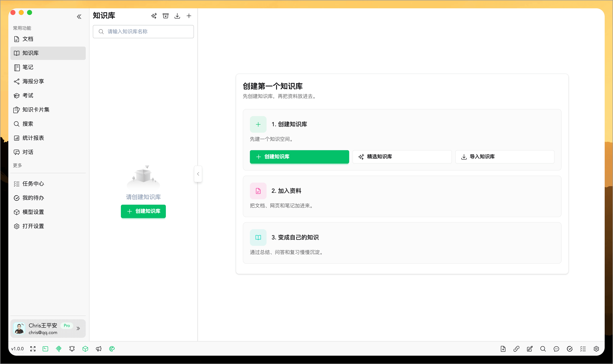
Task: Open theme settings via the palette icon
Action: tap(112, 349)
